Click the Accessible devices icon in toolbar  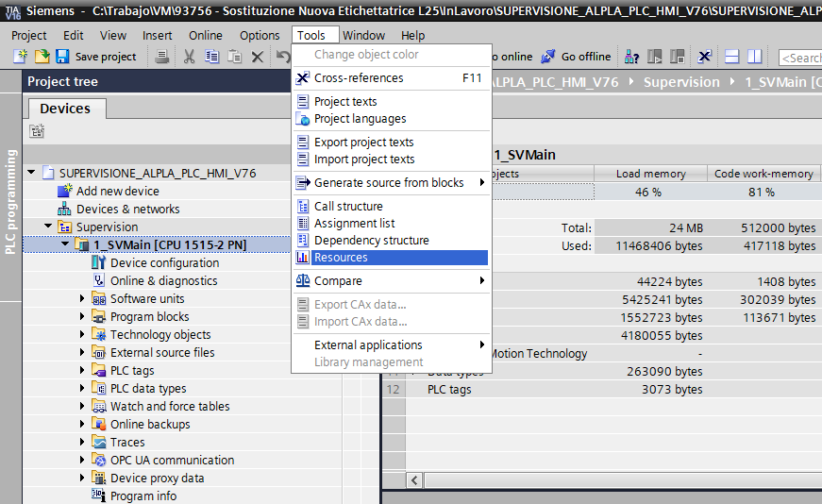pyautogui.click(x=631, y=56)
